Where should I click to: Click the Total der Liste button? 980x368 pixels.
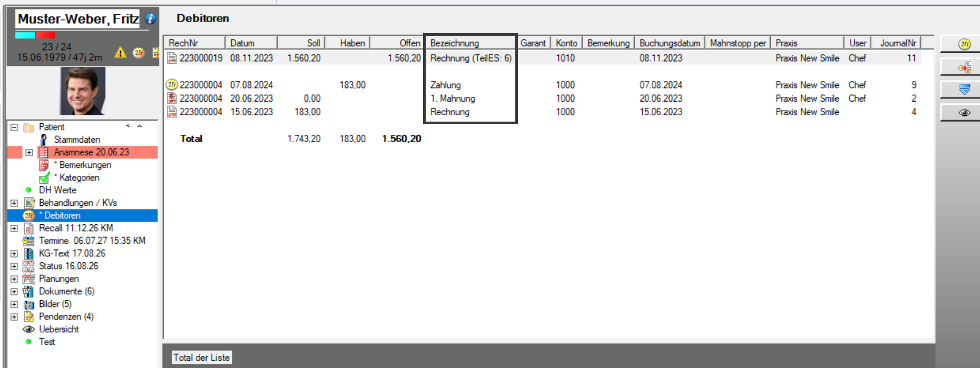[202, 357]
